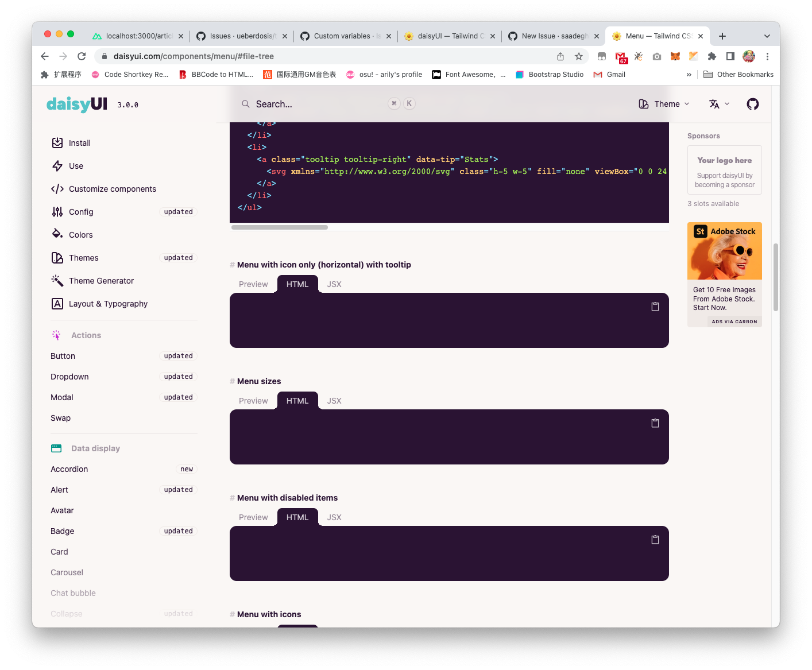
Task: Copy the Menu sizes code with clipboard icon
Action: tap(655, 423)
